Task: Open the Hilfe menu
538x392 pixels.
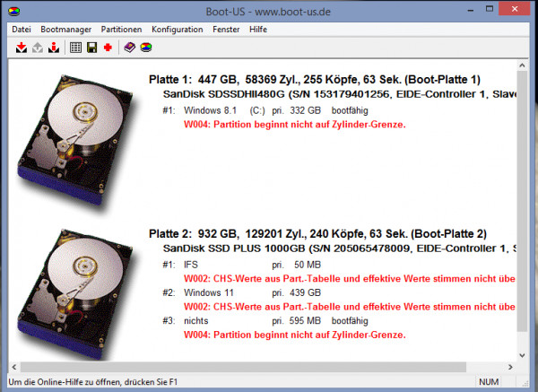Action: 258,30
